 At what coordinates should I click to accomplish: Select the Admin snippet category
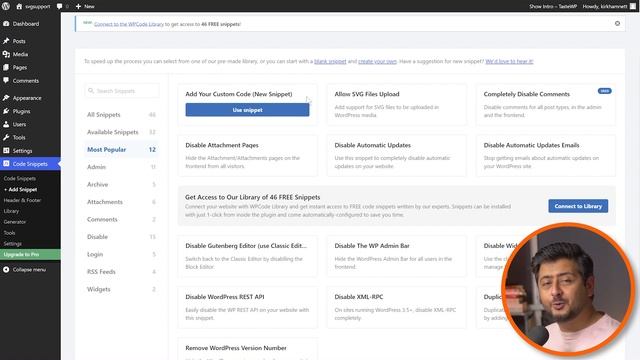[x=121, y=167]
